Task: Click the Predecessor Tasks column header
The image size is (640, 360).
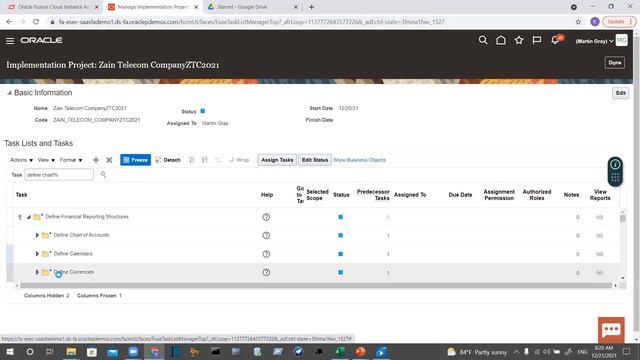Action: 373,195
